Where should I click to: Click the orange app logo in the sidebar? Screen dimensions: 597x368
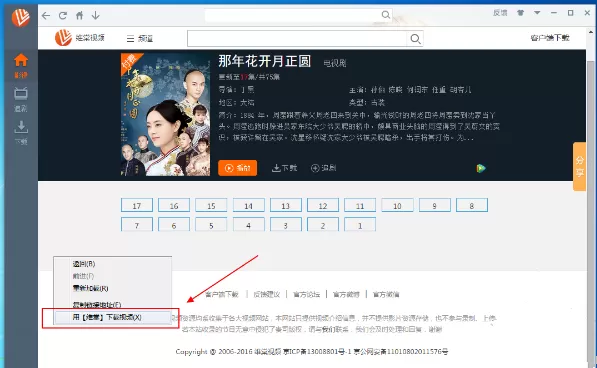coord(21,17)
